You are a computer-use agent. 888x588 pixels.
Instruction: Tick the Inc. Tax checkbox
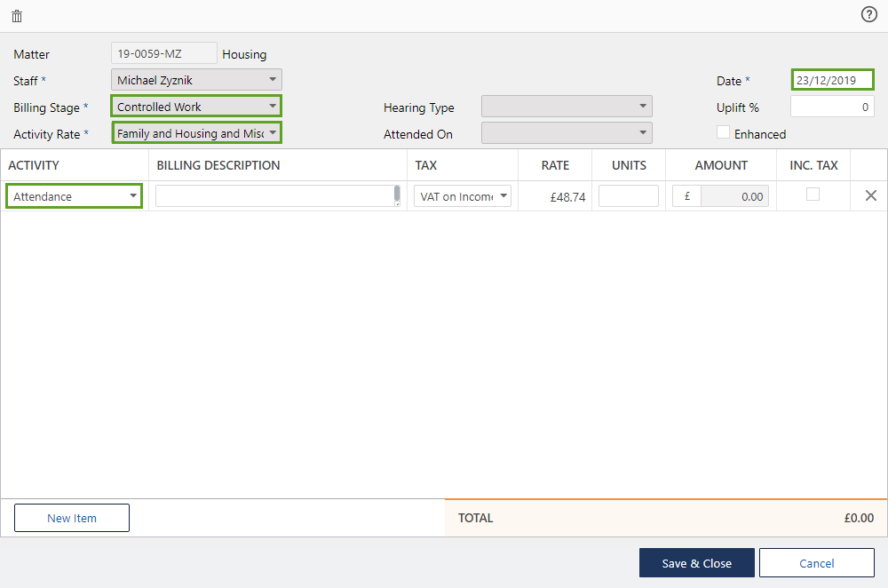pos(813,195)
